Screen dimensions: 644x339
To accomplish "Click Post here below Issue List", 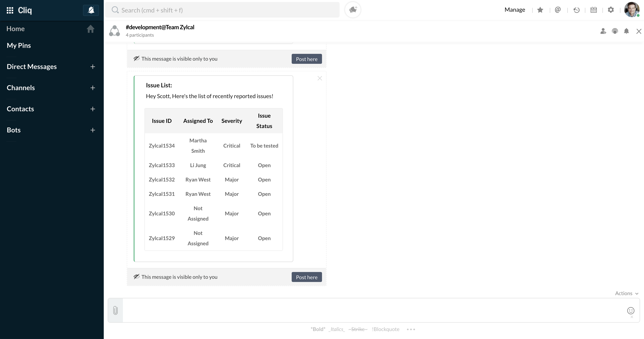I will (307, 277).
